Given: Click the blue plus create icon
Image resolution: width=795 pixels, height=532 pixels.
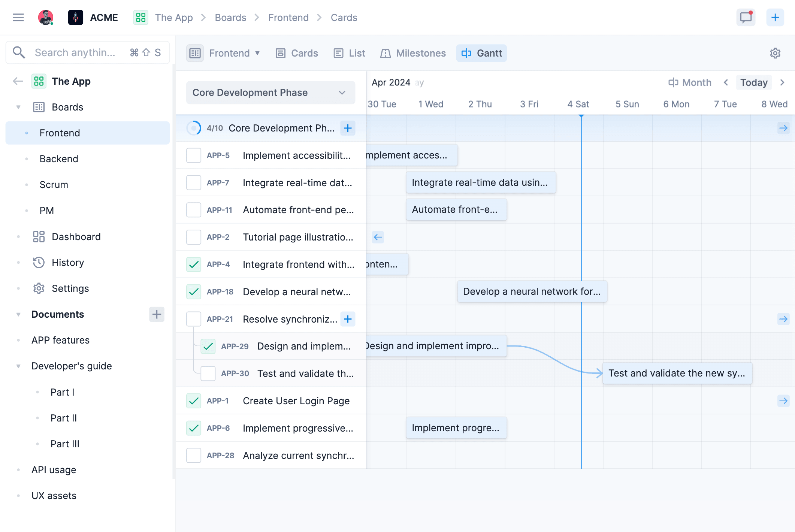Looking at the screenshot, I should coord(775,17).
